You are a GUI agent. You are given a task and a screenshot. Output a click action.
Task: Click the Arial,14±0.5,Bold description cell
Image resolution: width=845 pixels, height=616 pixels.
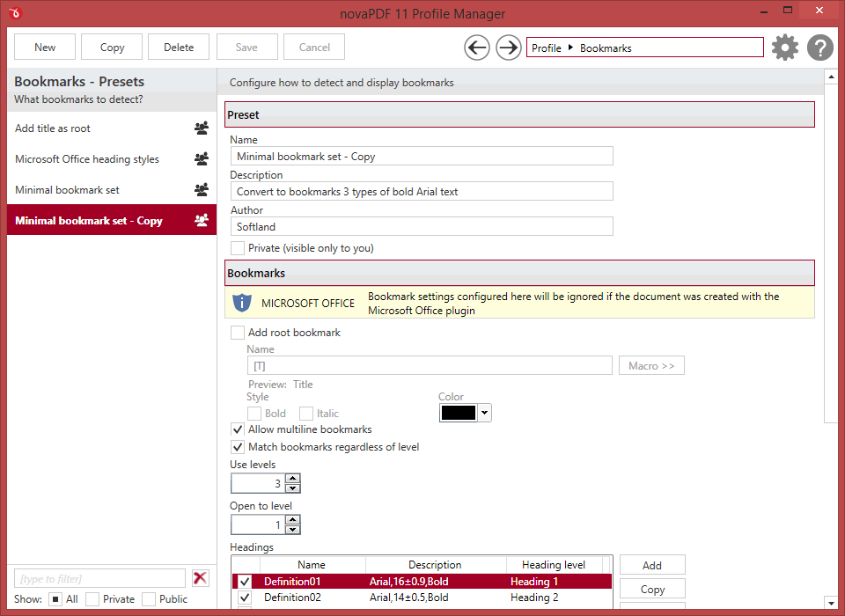click(x=409, y=598)
